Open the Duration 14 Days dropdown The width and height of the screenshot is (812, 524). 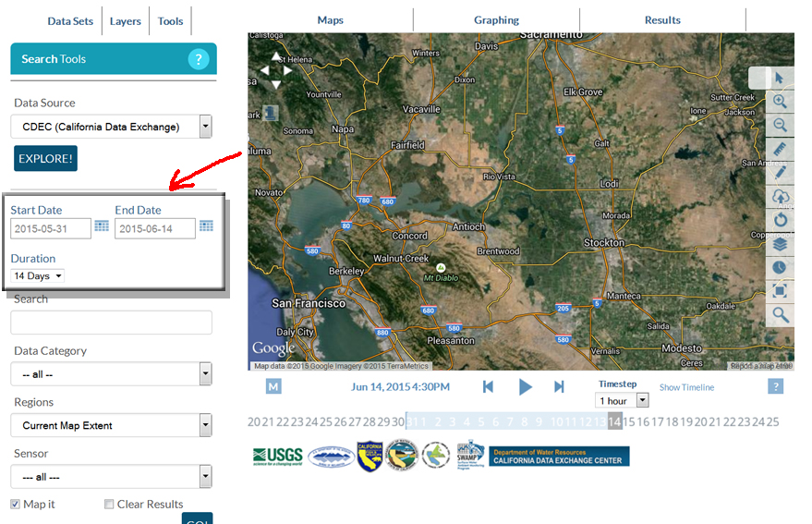tap(38, 275)
